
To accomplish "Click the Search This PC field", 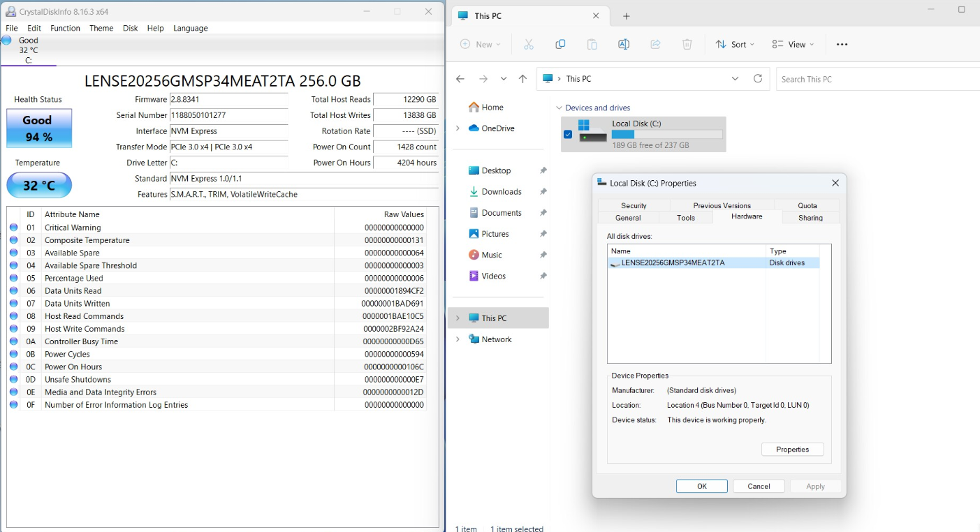I will pyautogui.click(x=877, y=79).
